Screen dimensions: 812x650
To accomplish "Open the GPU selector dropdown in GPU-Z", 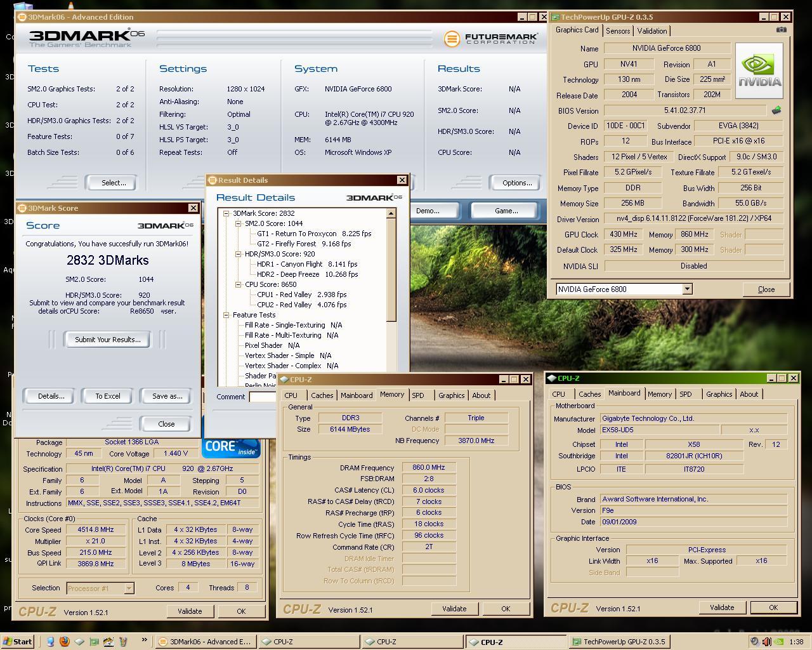I will tap(686, 289).
